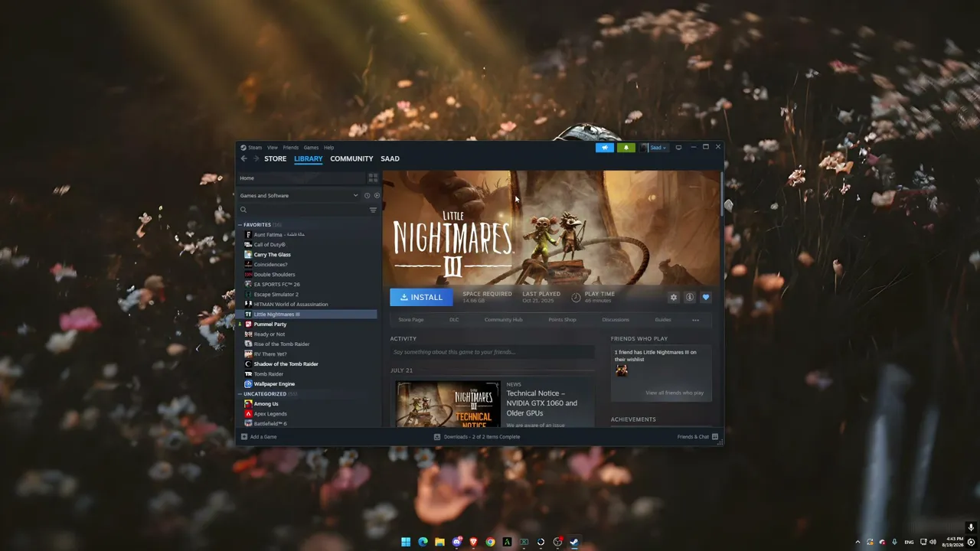Click the Home library button

[301, 178]
